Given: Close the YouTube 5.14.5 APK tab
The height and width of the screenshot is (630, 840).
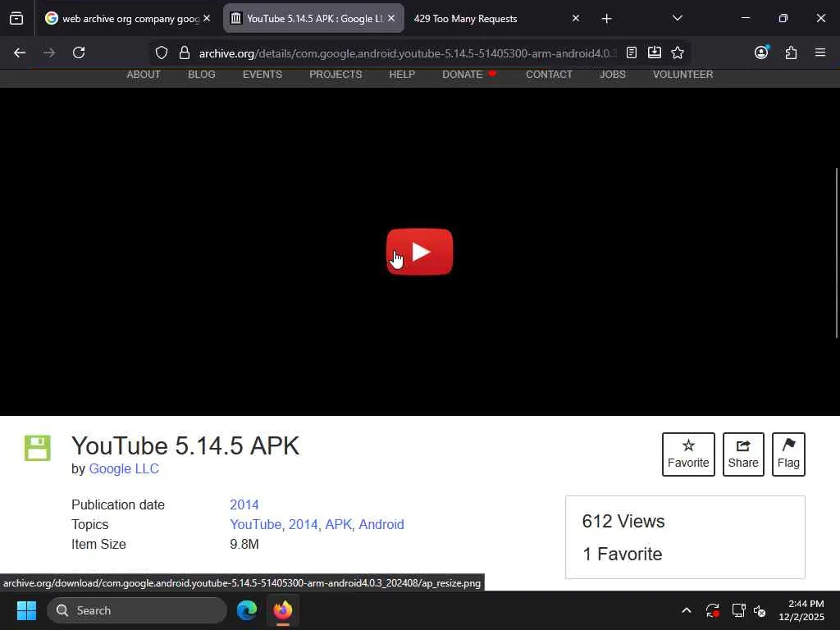Looking at the screenshot, I should 391,18.
